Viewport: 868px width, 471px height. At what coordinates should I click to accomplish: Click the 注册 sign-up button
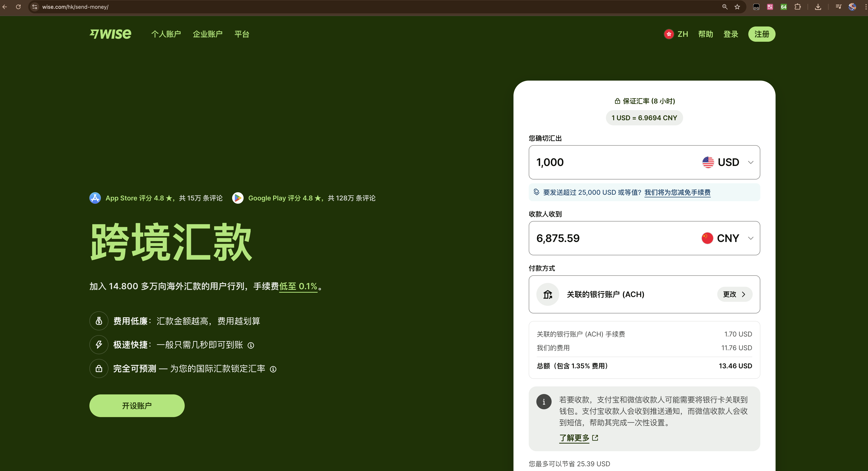click(761, 34)
